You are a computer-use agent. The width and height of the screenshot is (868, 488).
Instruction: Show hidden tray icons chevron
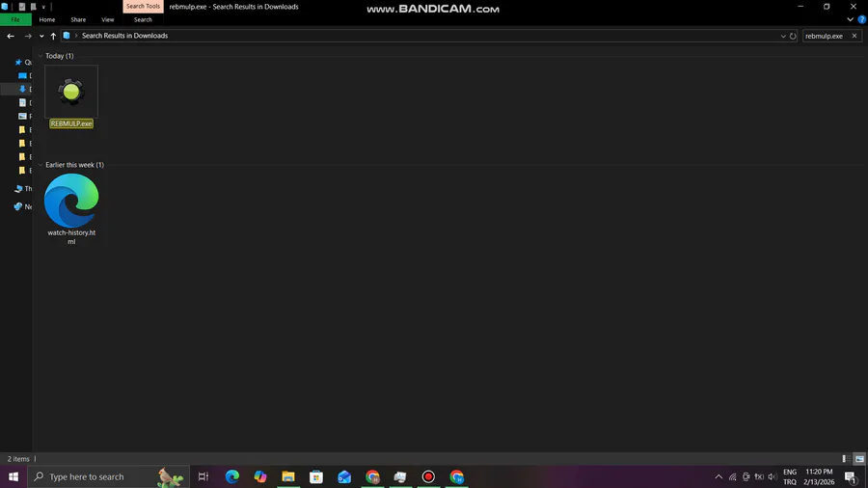click(x=719, y=476)
